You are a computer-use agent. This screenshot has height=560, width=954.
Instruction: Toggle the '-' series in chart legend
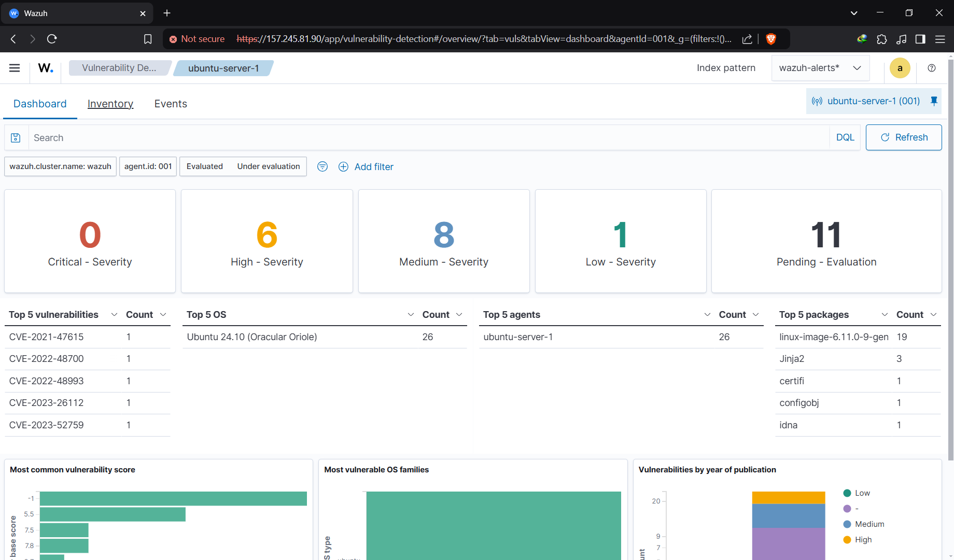point(851,509)
